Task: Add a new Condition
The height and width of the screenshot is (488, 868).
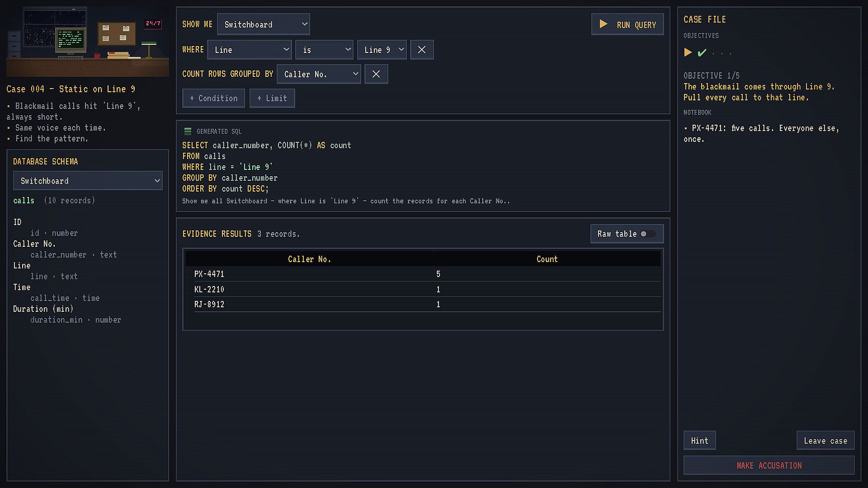Action: (x=213, y=98)
